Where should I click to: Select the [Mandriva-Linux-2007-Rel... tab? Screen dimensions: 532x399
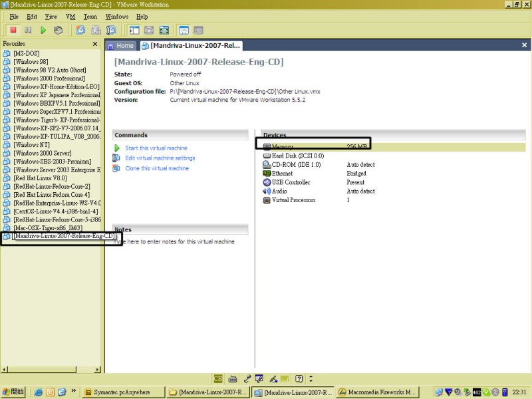point(191,46)
